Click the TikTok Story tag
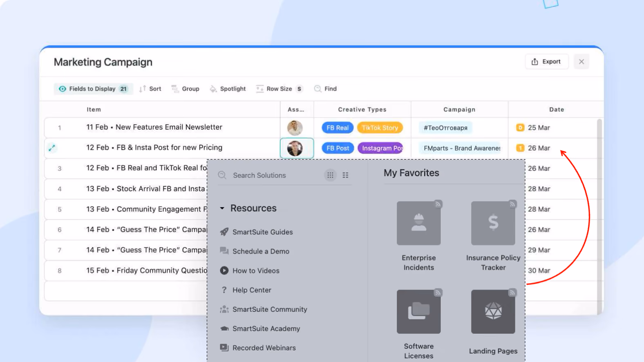This screenshot has width=644, height=362. point(380,128)
